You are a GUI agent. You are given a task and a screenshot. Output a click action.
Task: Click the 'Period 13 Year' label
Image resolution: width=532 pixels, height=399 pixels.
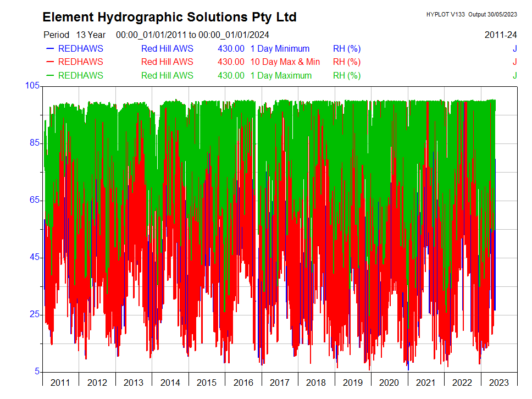[74, 35]
